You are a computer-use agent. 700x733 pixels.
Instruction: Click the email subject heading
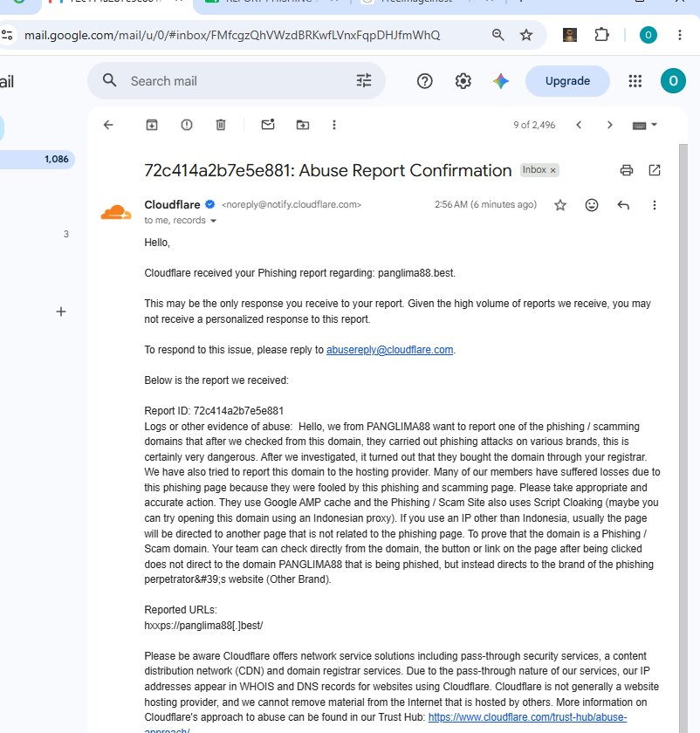[328, 171]
